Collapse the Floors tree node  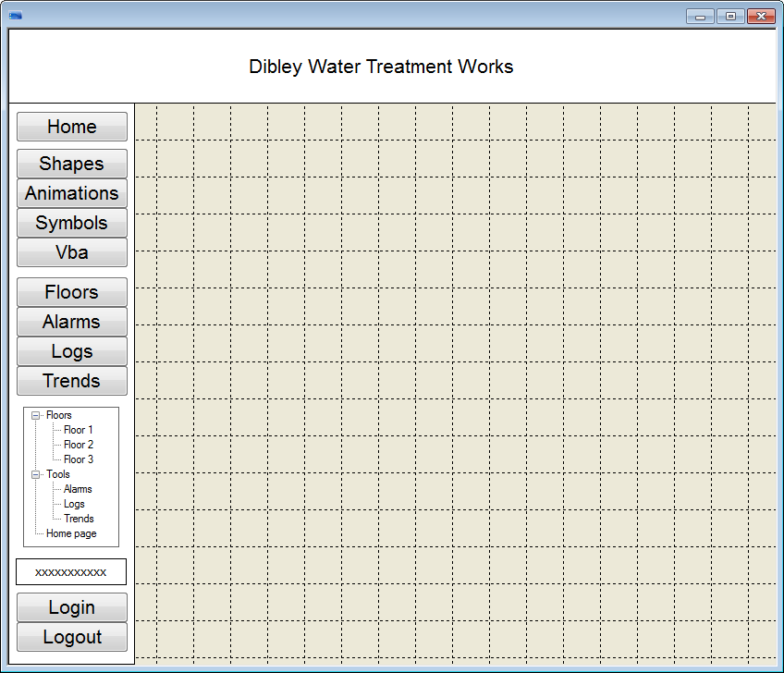point(36,416)
